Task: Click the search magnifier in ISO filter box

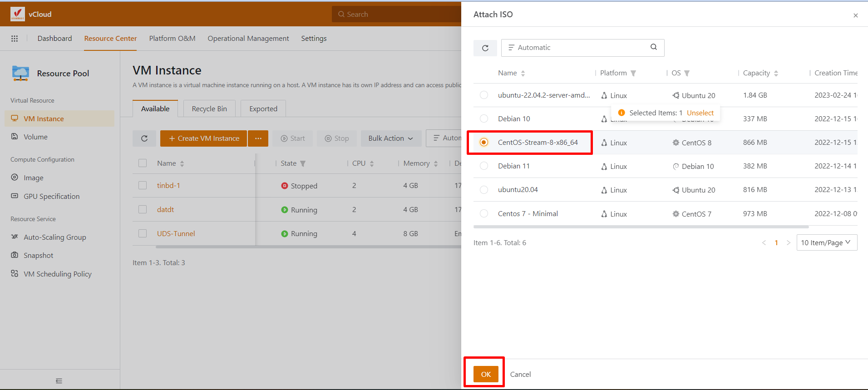Action: (653, 47)
